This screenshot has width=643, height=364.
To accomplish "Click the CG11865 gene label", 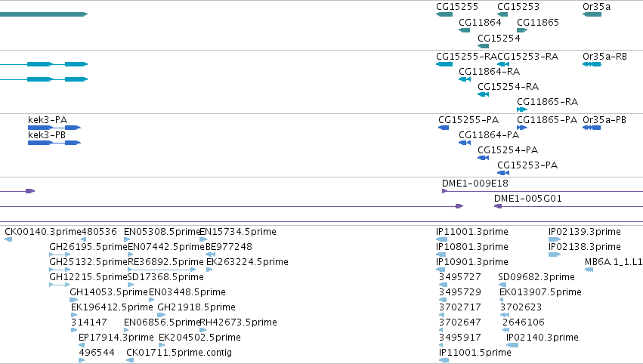I will [538, 23].
